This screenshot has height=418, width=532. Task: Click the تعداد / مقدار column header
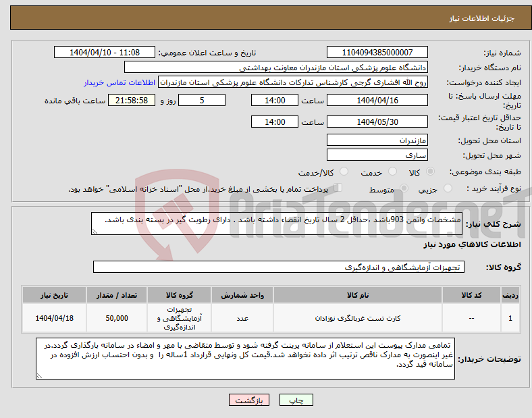point(117,295)
